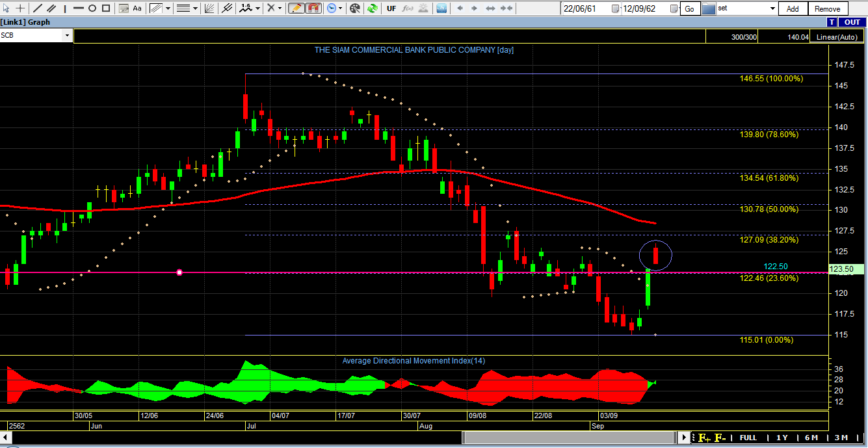868x448 pixels.
Task: Open the blue chart template icon
Action: point(441,8)
